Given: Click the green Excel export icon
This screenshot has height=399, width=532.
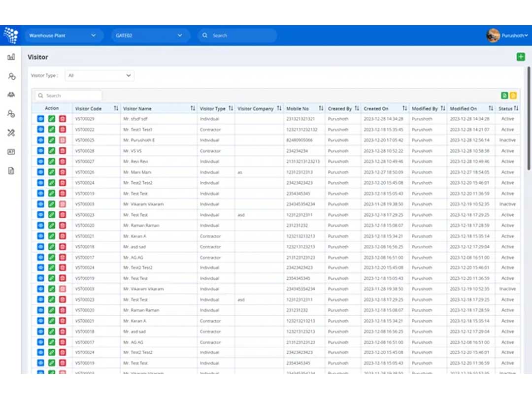Looking at the screenshot, I should [x=504, y=96].
